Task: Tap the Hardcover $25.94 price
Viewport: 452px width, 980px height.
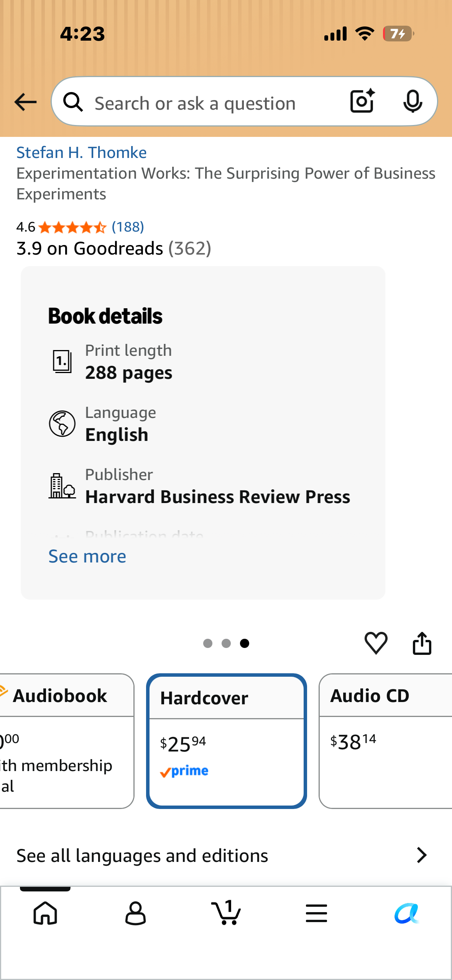Action: click(x=183, y=744)
